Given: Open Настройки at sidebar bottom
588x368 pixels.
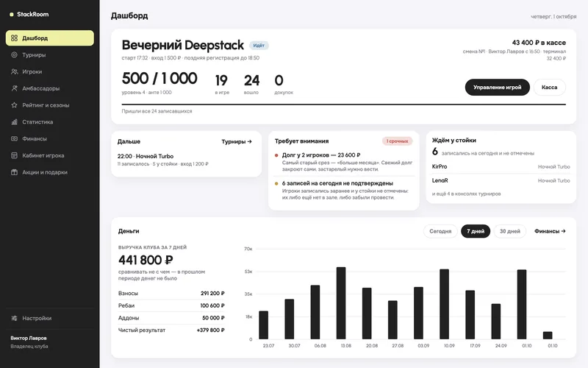Looking at the screenshot, I should click(x=50, y=318).
